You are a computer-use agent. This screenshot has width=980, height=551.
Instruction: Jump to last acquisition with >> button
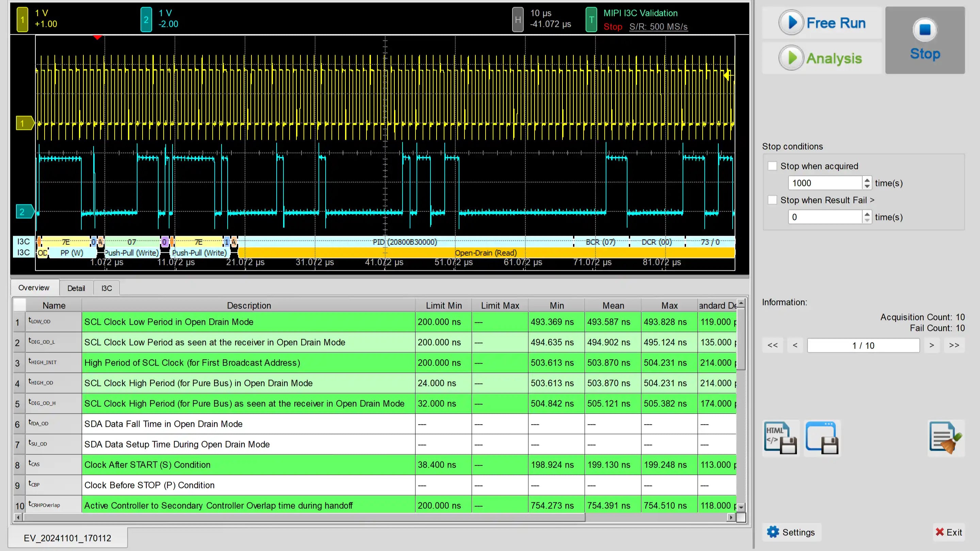954,345
